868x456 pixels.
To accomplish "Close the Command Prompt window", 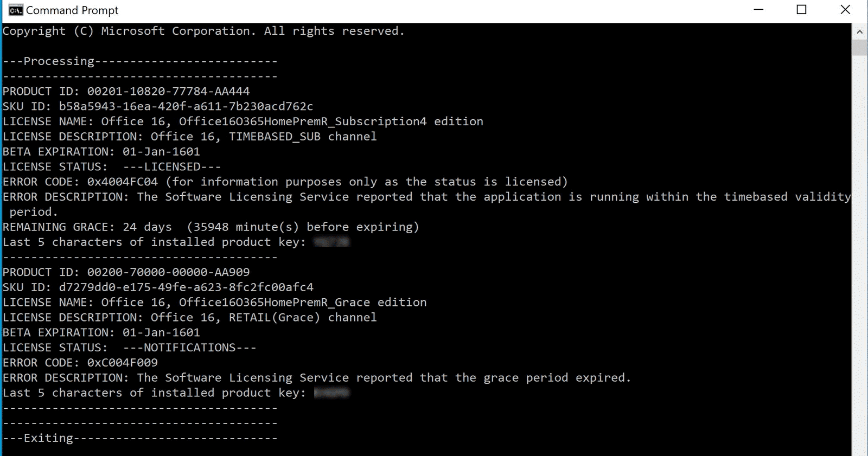I will [x=845, y=10].
